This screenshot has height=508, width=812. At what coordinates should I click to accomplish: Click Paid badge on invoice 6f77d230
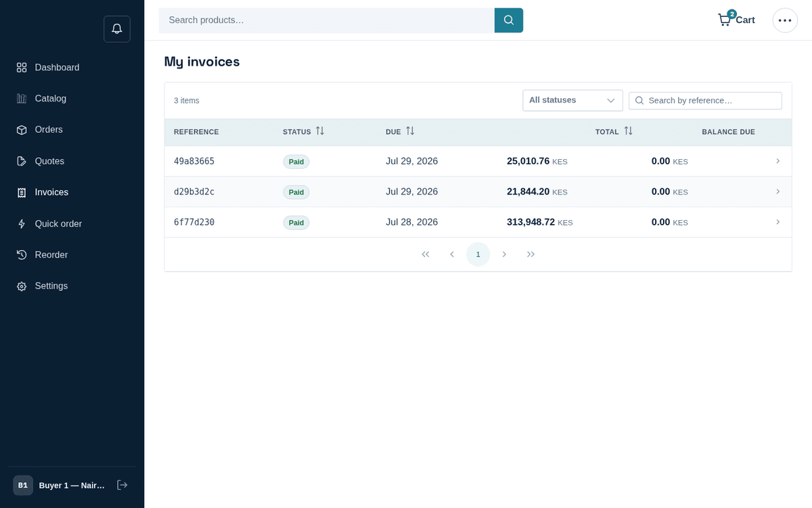(296, 223)
